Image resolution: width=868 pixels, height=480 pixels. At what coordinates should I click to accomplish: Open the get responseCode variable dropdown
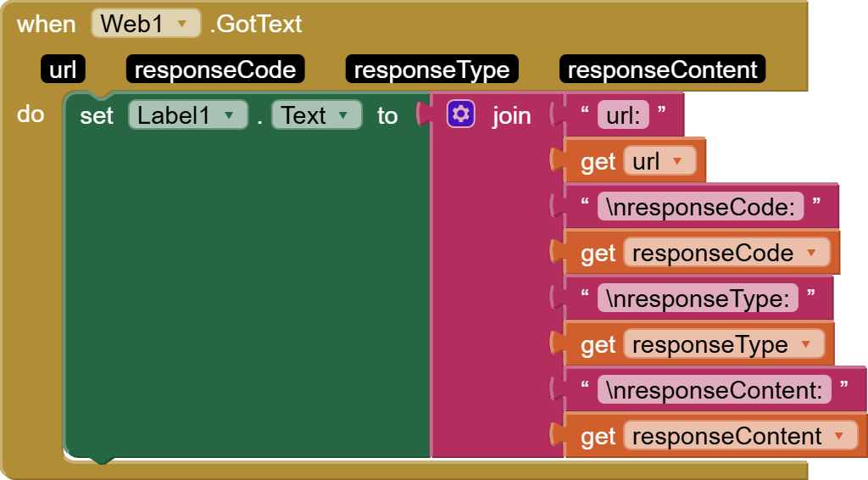click(x=812, y=253)
